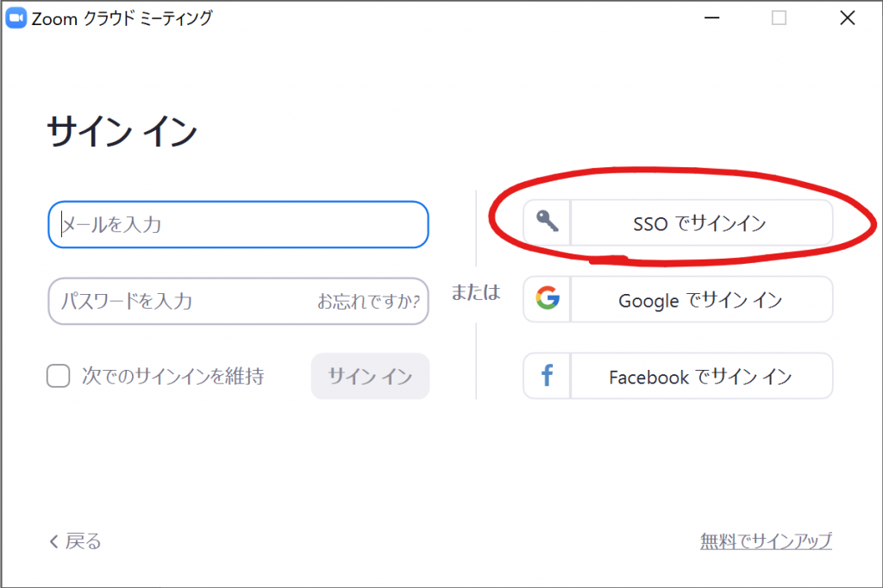Screen dimensions: 883x588
Task: Close the Zoom sign-in window
Action: (847, 18)
